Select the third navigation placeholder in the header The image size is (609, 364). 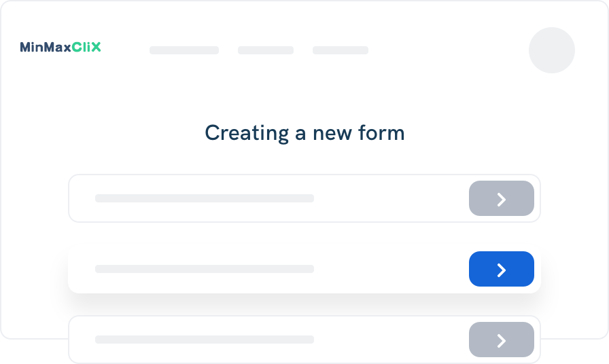[x=340, y=50]
